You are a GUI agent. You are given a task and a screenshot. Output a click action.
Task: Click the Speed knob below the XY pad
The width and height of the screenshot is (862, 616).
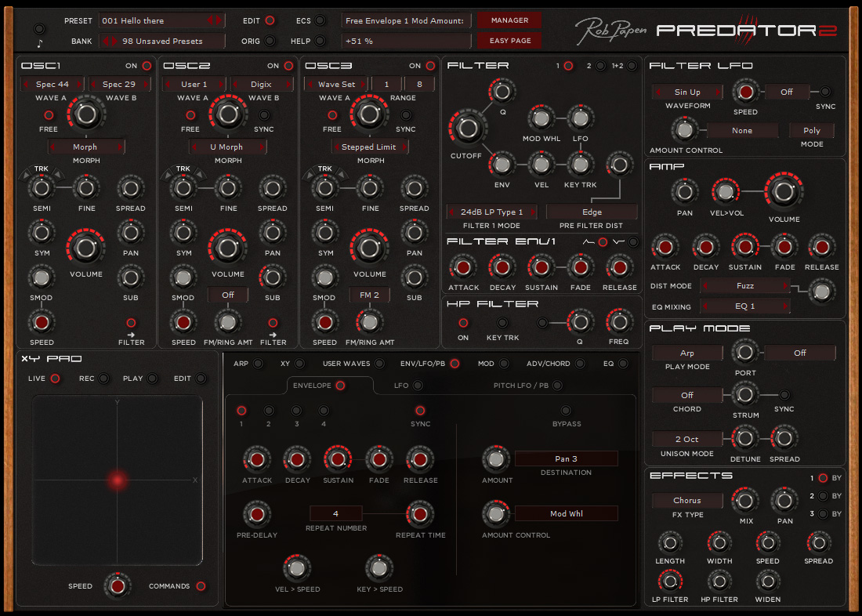118,585
